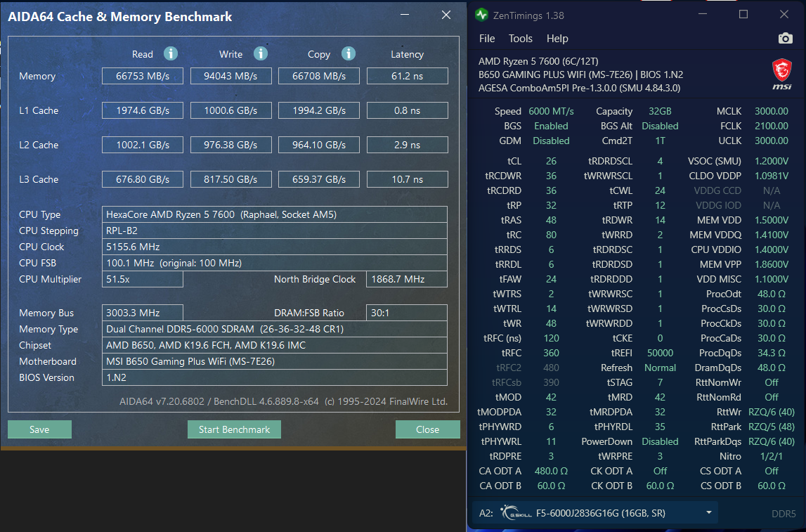This screenshot has height=532, width=806.
Task: Click the L1 Cache Write value 1000.6 GB/s
Action: tap(230, 110)
